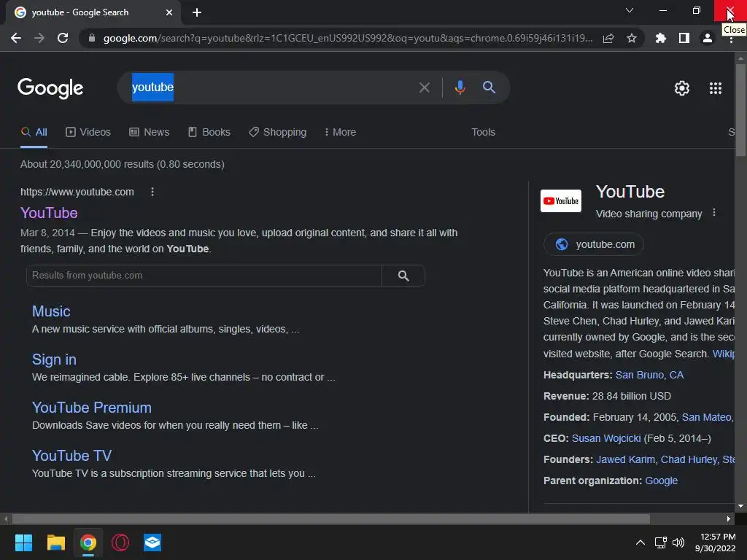Open blue box app in taskbar
747x560 pixels.
click(x=152, y=542)
